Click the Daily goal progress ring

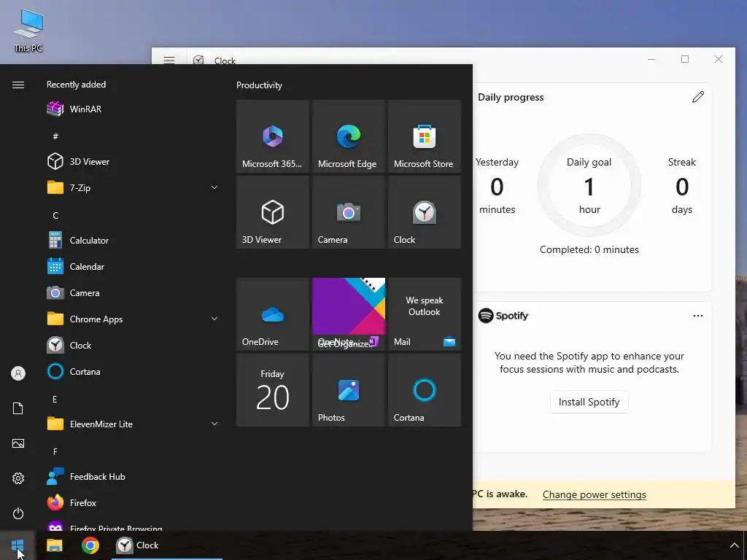pyautogui.click(x=589, y=185)
